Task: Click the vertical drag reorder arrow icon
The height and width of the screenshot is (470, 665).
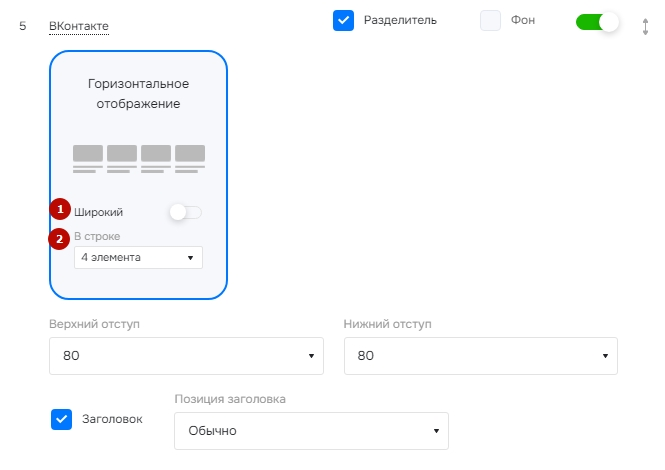Action: click(x=645, y=26)
